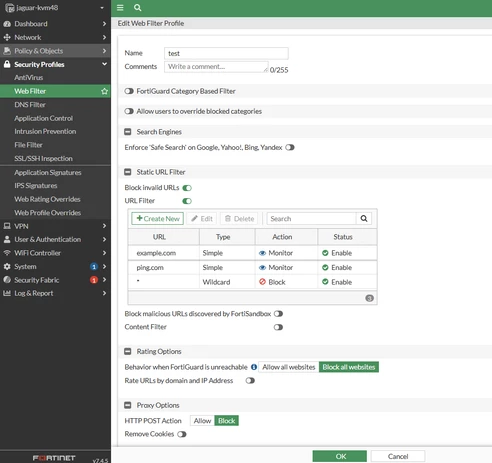Click the info icon beside FortiGuard unreachable
The image size is (492, 463).
254,367
